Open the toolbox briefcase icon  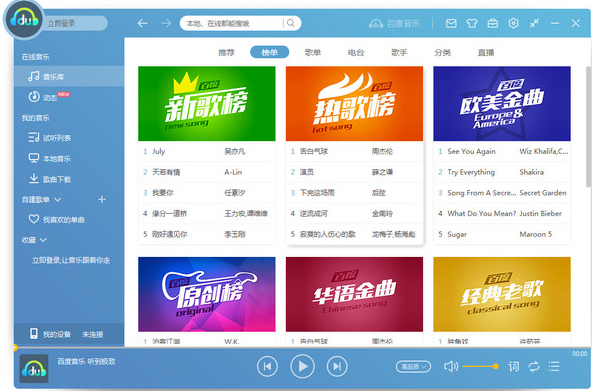coord(493,23)
